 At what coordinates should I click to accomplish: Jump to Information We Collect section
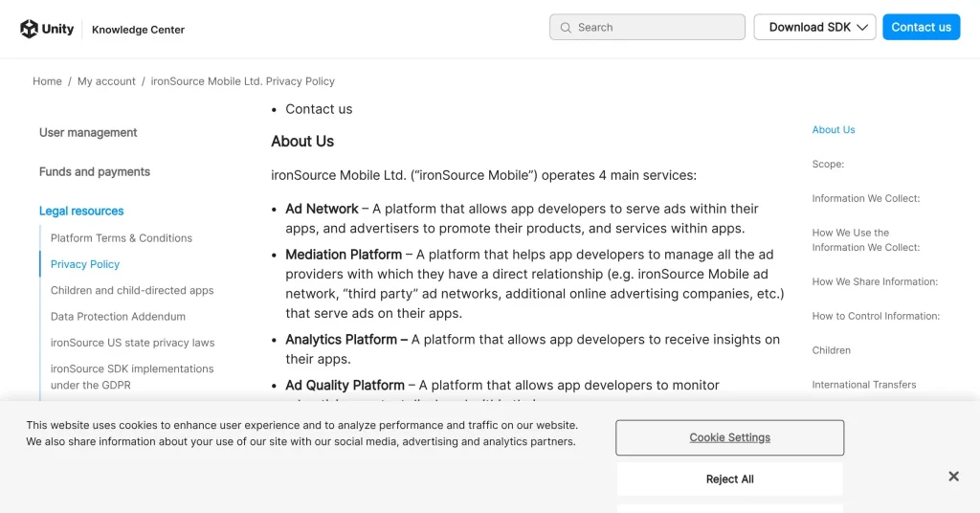coord(865,198)
